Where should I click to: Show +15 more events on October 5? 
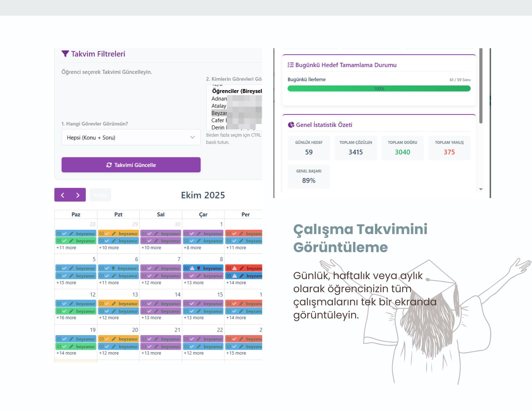click(66, 283)
